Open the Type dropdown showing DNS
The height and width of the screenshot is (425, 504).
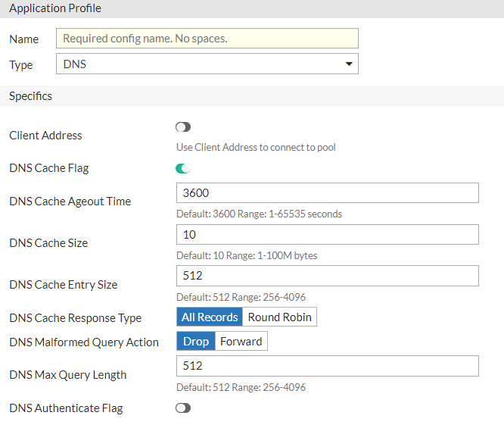(x=207, y=64)
